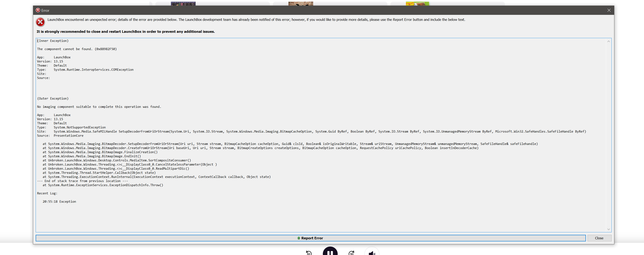
Task: Skip forward 30 seconds
Action: pos(351,253)
